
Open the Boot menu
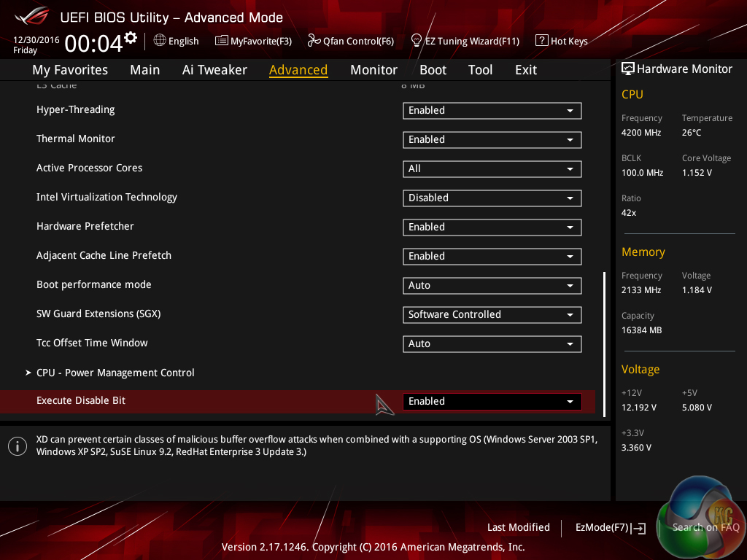pyautogui.click(x=433, y=69)
